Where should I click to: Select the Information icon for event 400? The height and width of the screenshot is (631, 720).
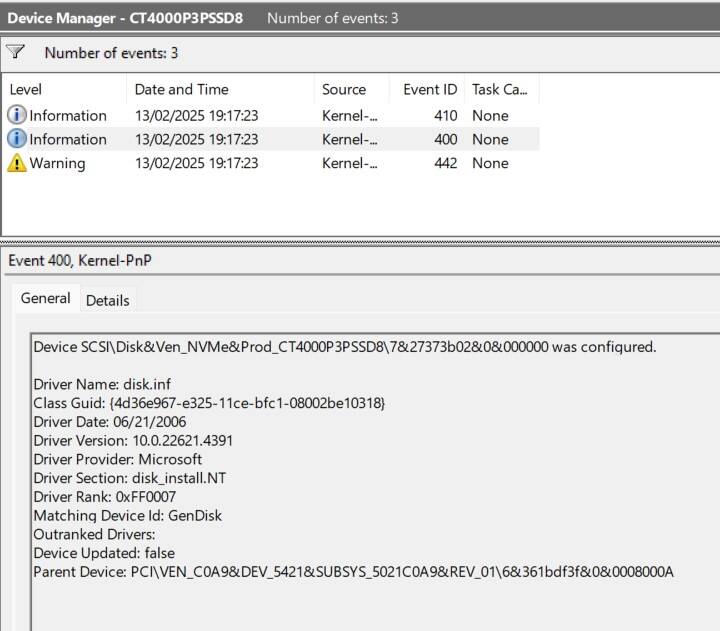pyautogui.click(x=17, y=139)
